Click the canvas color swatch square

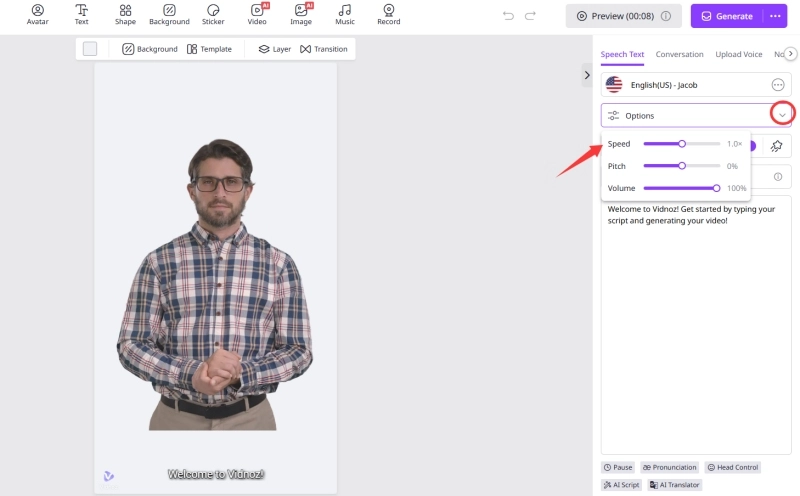tap(90, 49)
